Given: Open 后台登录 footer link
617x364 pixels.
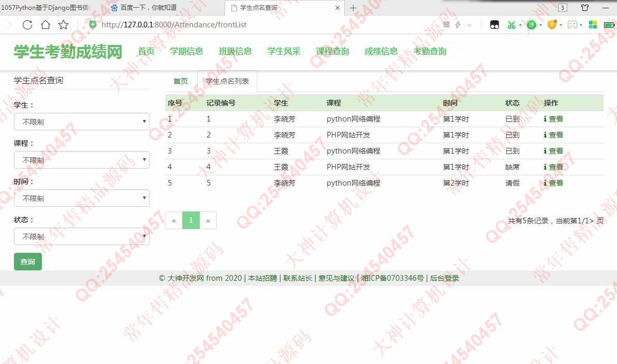Looking at the screenshot, I should (x=444, y=278).
